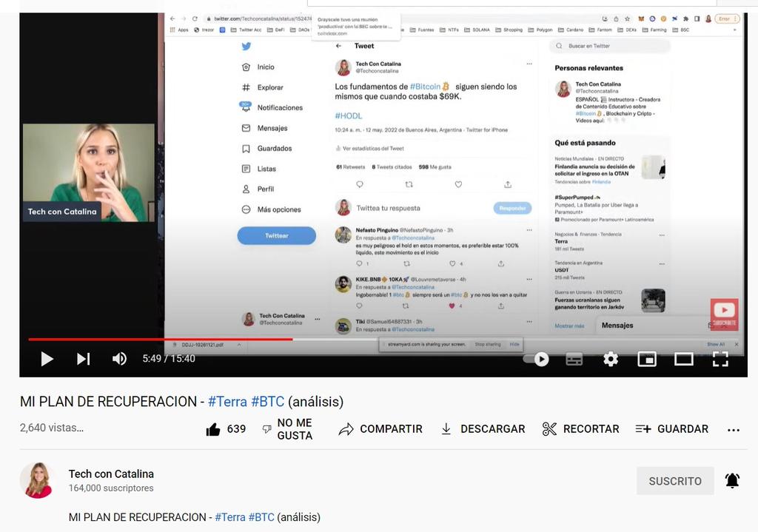Click Finlandia OTAN news thumbnail
Screen dimensions: 758x532
653,166
